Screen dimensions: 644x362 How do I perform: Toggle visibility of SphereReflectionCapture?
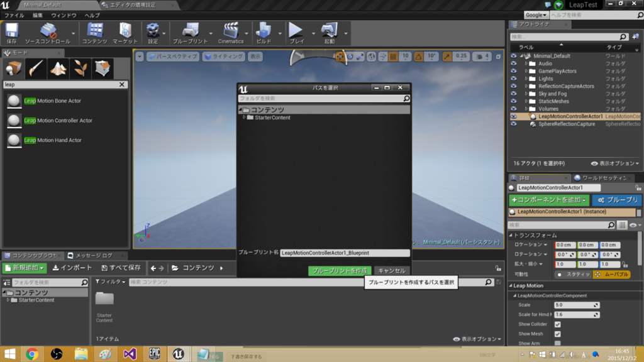(513, 124)
